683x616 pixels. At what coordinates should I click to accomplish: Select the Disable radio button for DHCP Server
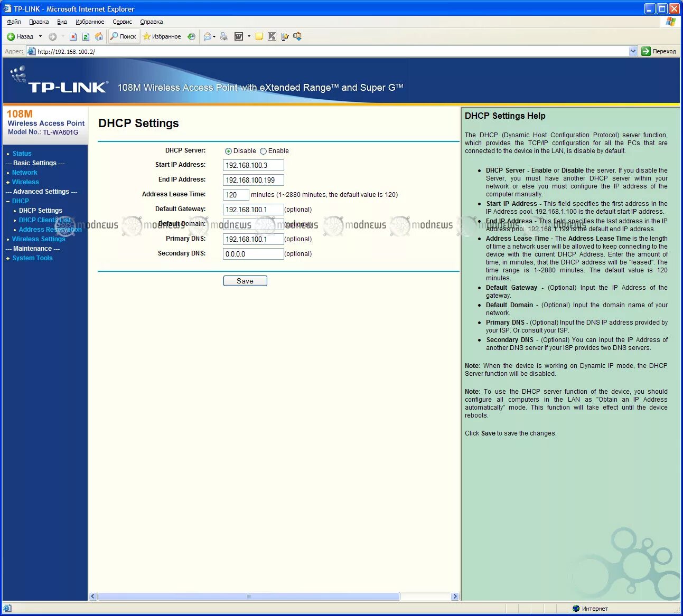pos(228,150)
